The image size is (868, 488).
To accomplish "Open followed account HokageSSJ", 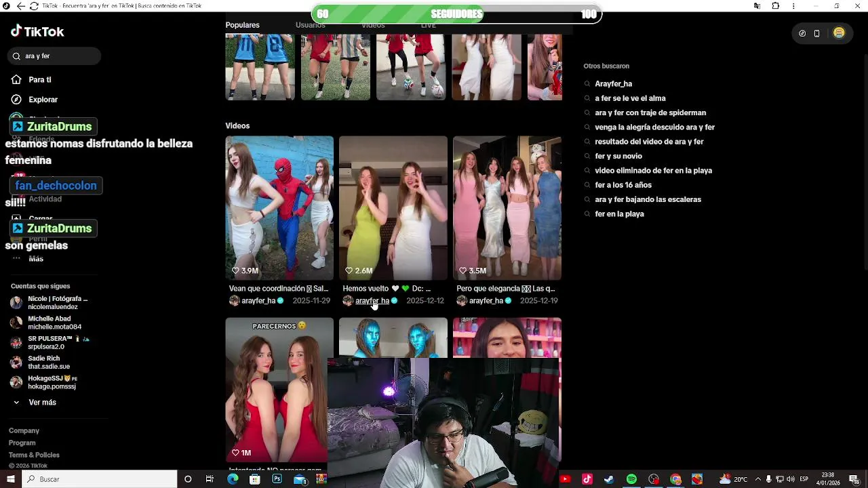I will (45, 382).
